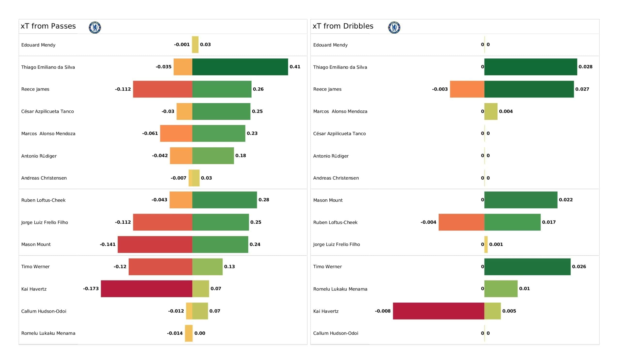
Task: Click Kai Havertz's crimson -0.173 passes bar
Action: pyautogui.click(x=147, y=289)
